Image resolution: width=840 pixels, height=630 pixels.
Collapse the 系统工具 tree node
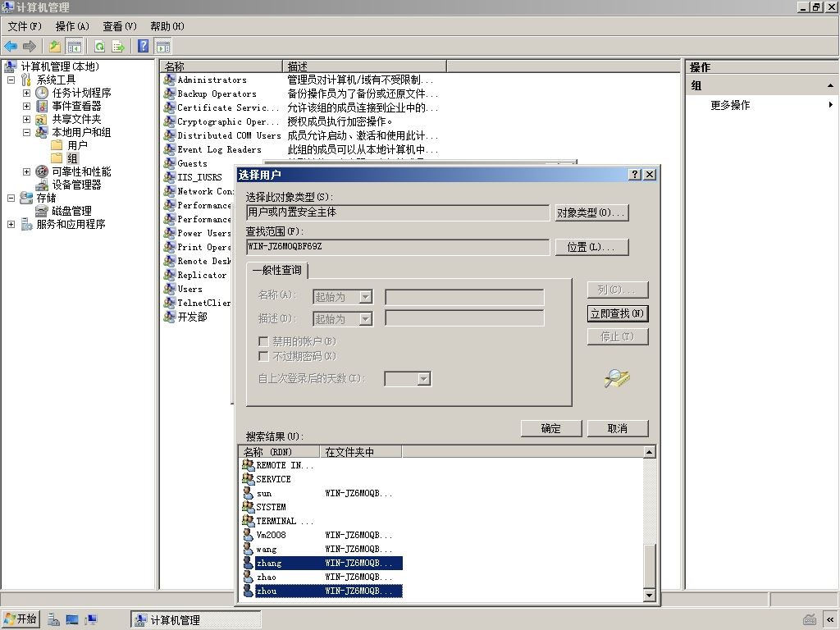(11, 80)
